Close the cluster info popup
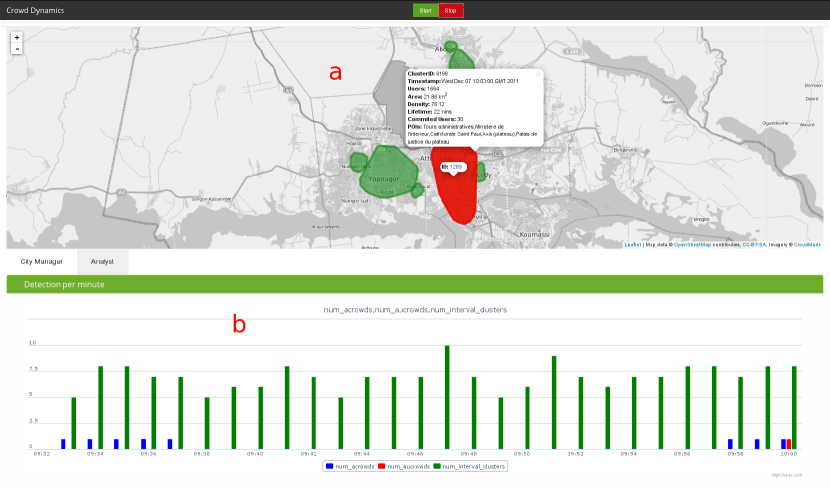The width and height of the screenshot is (830, 492). 537,74
